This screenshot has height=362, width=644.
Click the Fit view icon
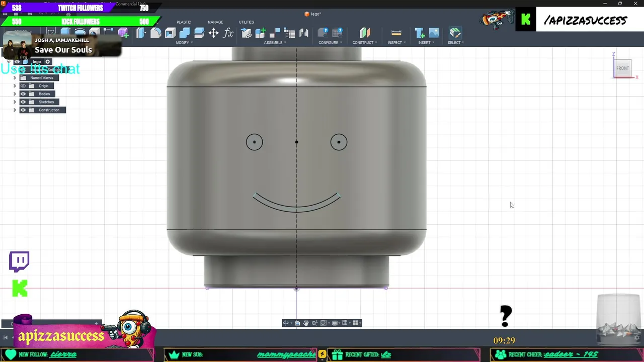pyautogui.click(x=324, y=323)
